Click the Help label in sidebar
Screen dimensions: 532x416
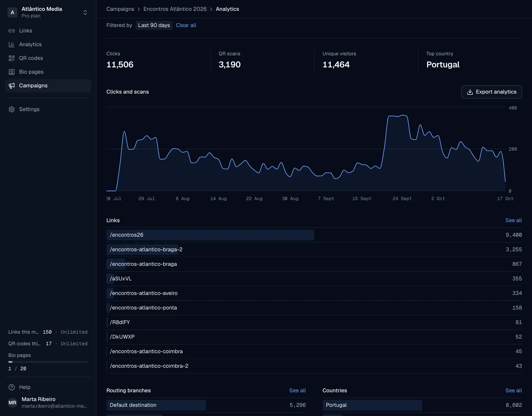click(25, 387)
